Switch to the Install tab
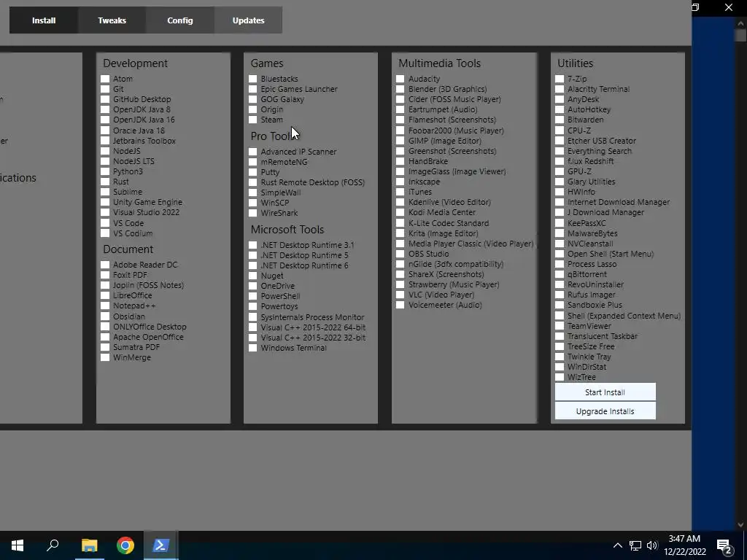747x560 pixels. tap(44, 20)
